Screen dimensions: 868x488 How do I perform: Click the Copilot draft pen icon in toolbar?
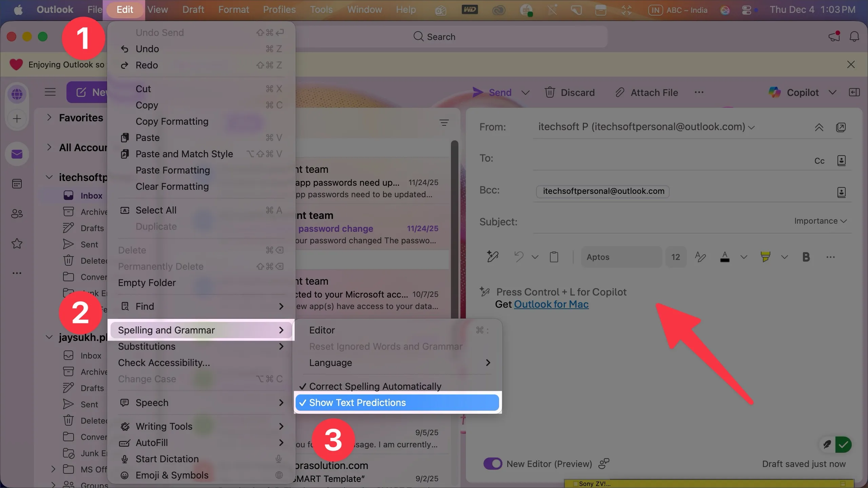[492, 257]
